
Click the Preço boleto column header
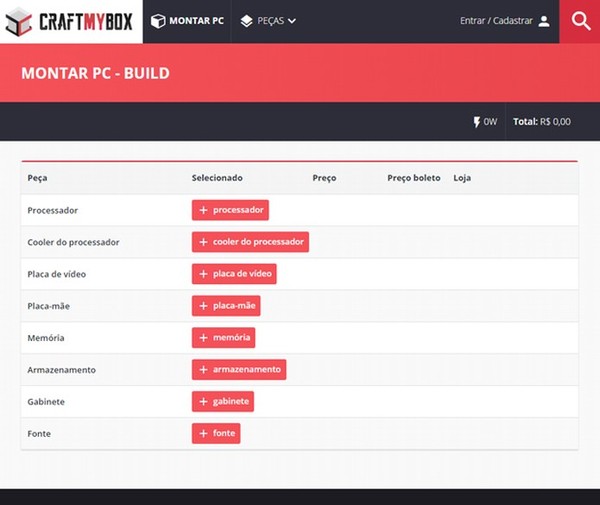pos(414,178)
